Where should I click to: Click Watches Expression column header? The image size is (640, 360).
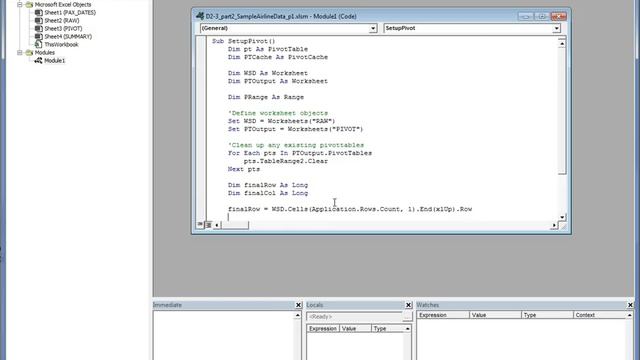(x=443, y=315)
